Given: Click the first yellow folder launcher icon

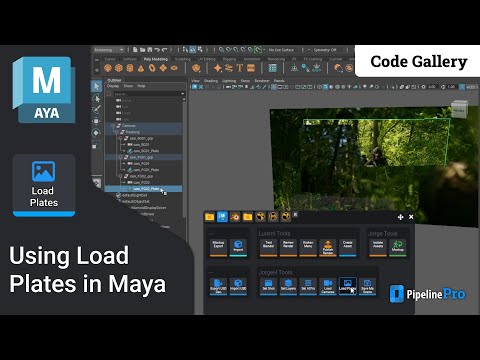Looking at the screenshot, I should 210,217.
